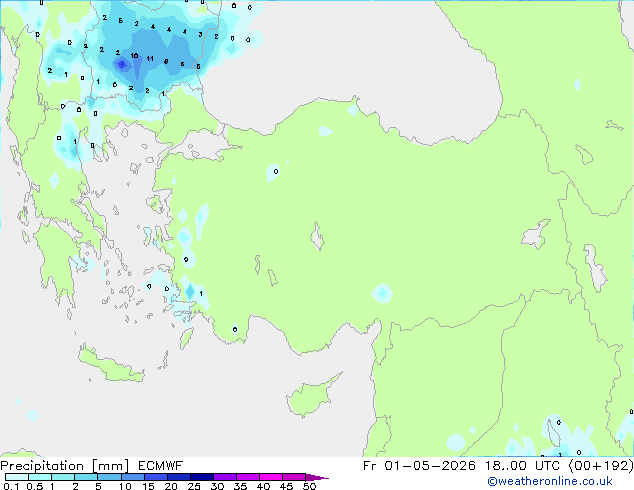Screen dimensions: 634x490
Task: Click the 40–45 mm magenta legend swatch
Action: tap(271, 477)
